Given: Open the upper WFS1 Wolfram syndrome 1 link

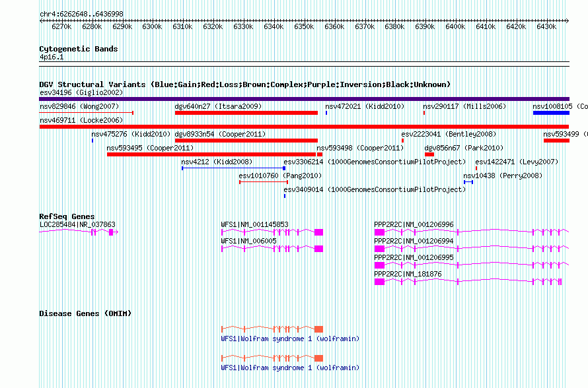Looking at the screenshot, I should [x=290, y=339].
